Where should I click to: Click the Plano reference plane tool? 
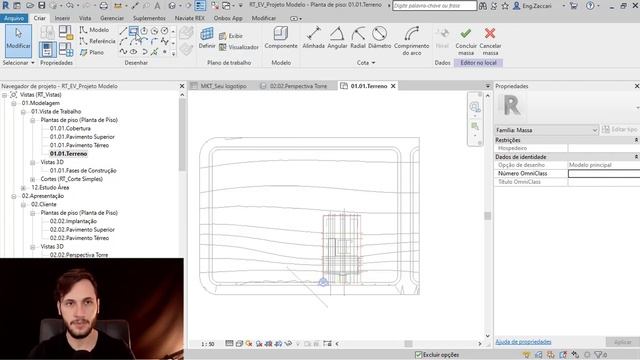pos(92,52)
